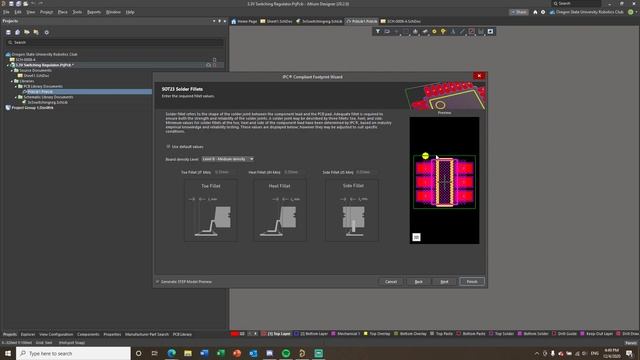640x360 pixels.
Task: Select Project Group 1.DsnWrk tree item
Action: pyautogui.click(x=29, y=108)
